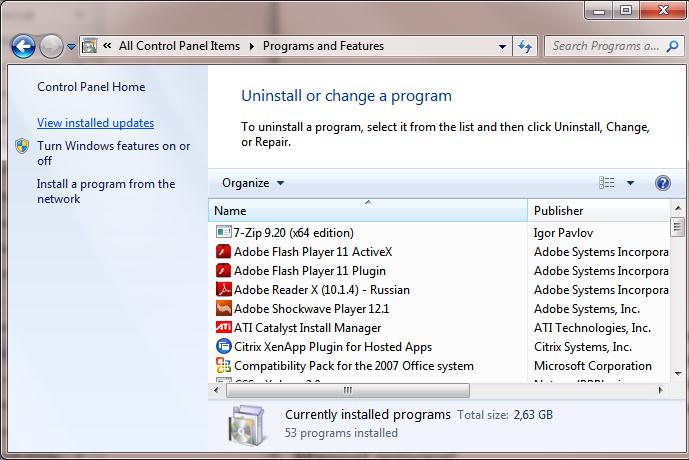This screenshot has height=460, width=689.
Task: Click the 7-Zip program icon
Action: point(223,232)
